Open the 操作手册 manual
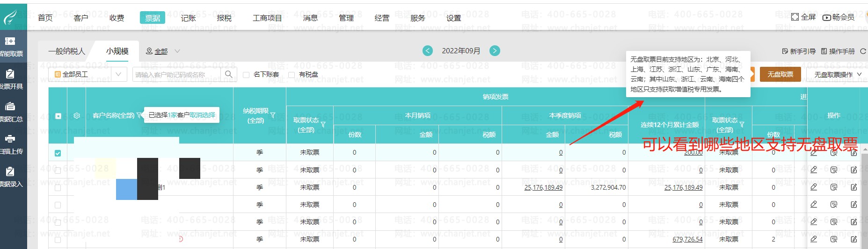The image size is (868, 249). pyautogui.click(x=838, y=51)
